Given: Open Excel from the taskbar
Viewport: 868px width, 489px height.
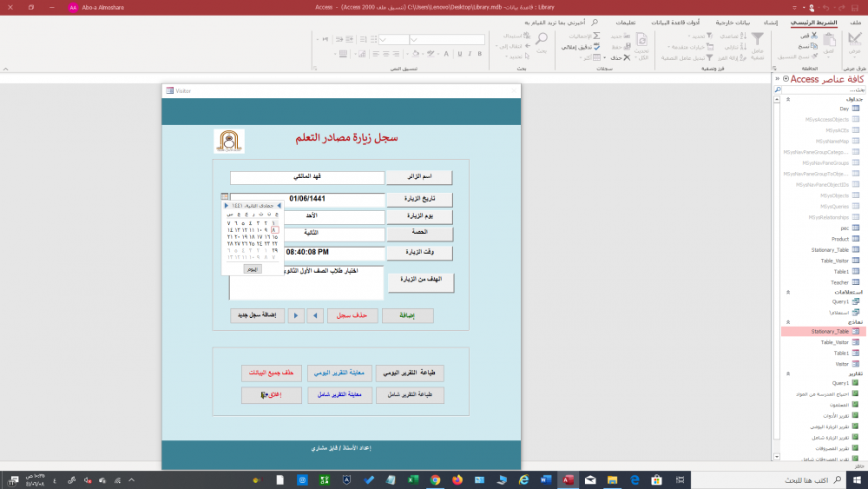Looking at the screenshot, I should pos(413,480).
